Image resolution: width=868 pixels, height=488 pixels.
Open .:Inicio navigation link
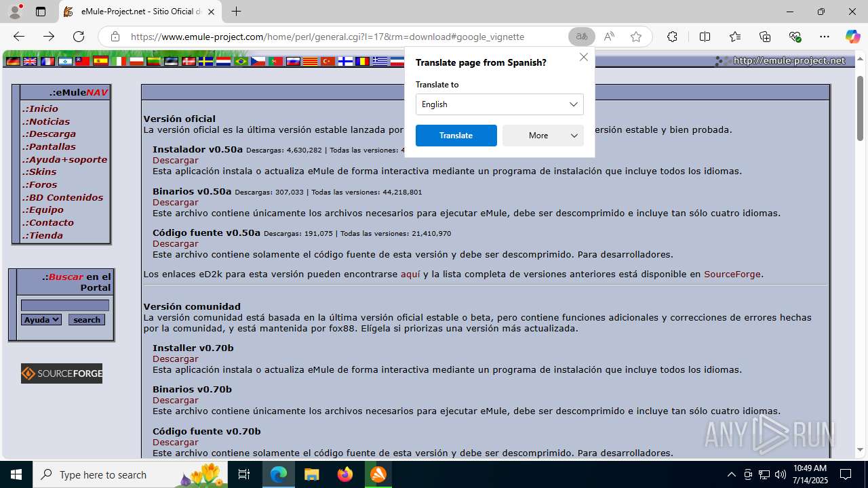pyautogui.click(x=40, y=108)
